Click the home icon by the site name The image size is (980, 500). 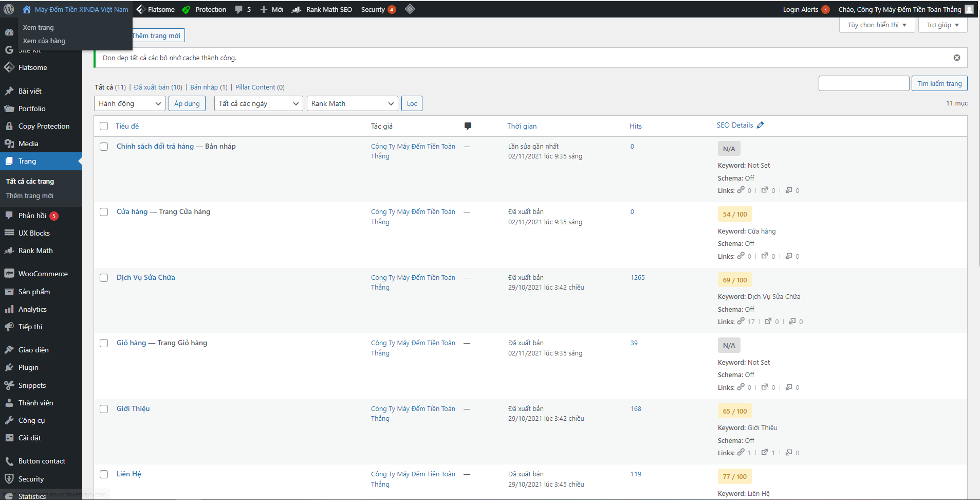tap(27, 9)
